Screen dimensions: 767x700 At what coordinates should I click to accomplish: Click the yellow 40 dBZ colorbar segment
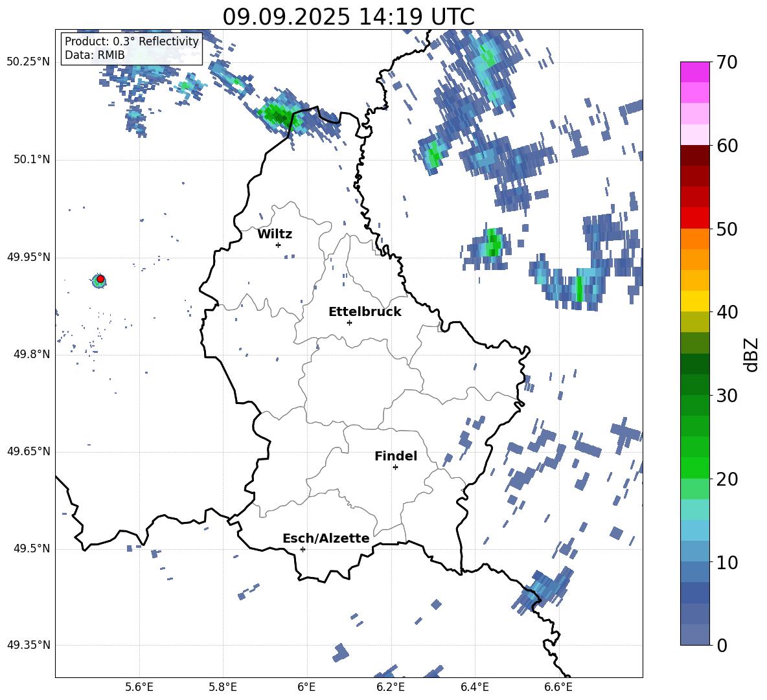pos(694,301)
